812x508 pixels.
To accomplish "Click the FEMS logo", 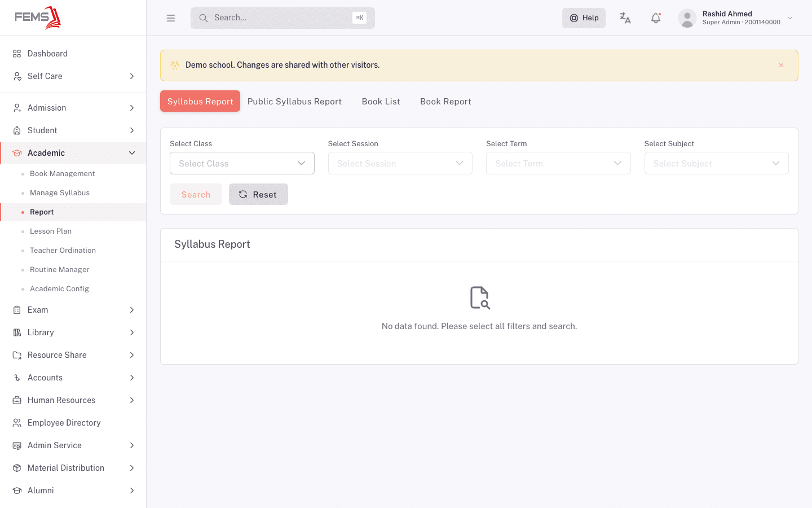I will tap(38, 17).
